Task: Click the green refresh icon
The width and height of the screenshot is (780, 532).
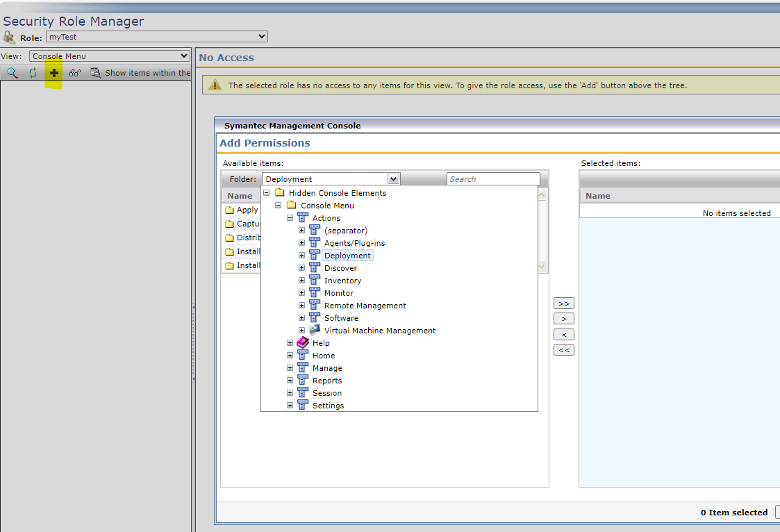Action: [x=33, y=73]
